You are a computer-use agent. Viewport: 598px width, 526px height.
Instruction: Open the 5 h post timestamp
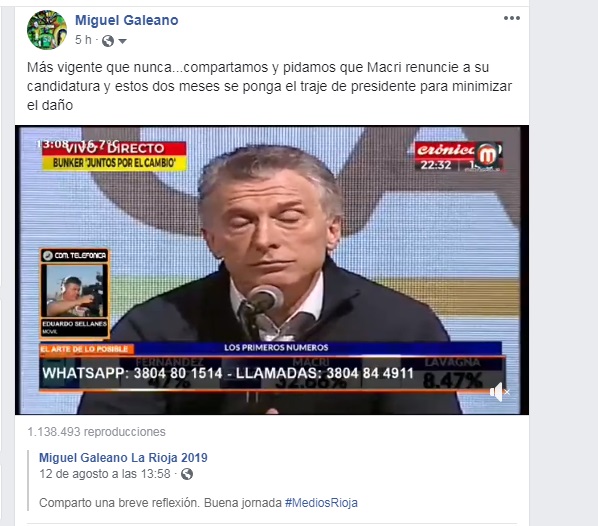[83, 40]
